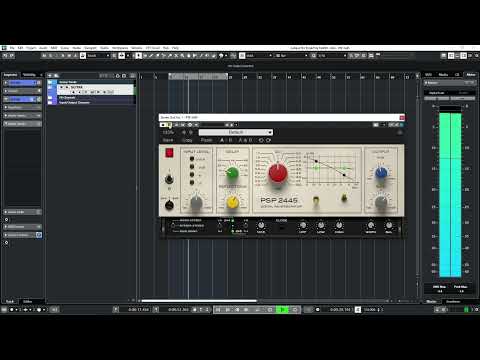Adjust the blue output knob
This screenshot has height=360, width=480.
pos(381,173)
